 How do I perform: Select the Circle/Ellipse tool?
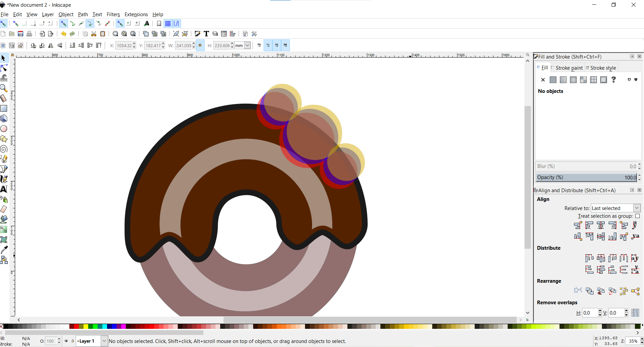[x=4, y=129]
